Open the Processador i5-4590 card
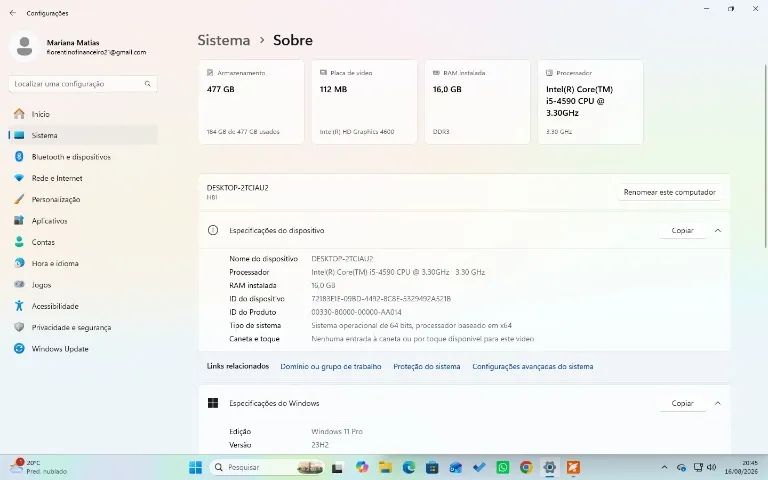 (590, 102)
